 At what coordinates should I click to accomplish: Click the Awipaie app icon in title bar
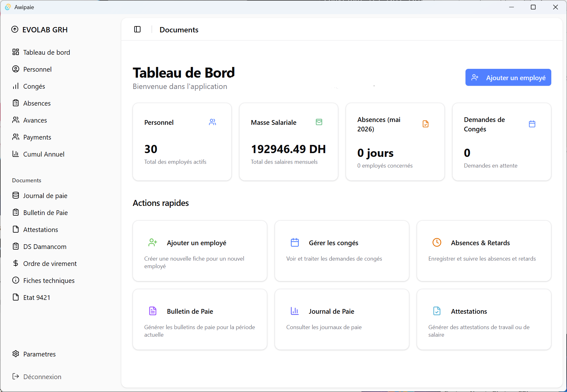tap(8, 7)
